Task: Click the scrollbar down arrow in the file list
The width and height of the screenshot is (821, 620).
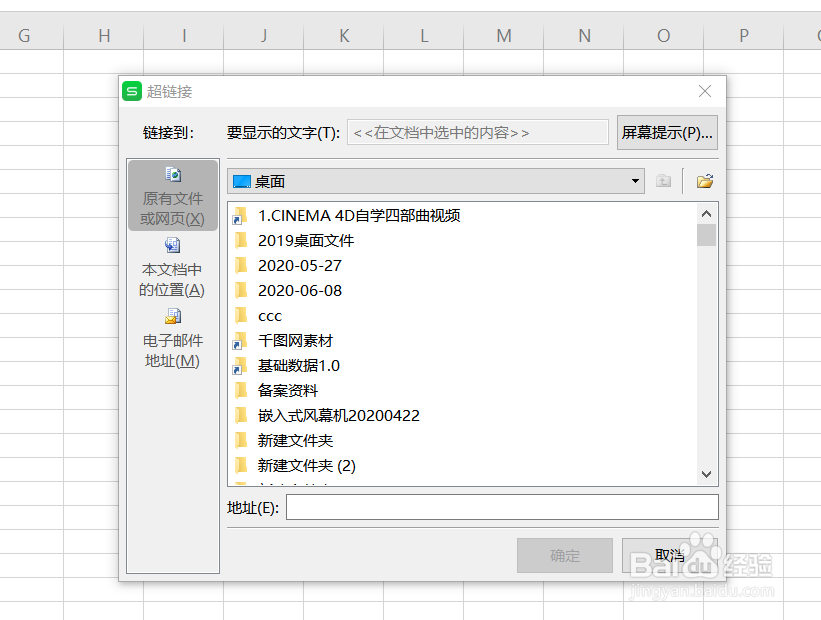Action: pyautogui.click(x=706, y=474)
